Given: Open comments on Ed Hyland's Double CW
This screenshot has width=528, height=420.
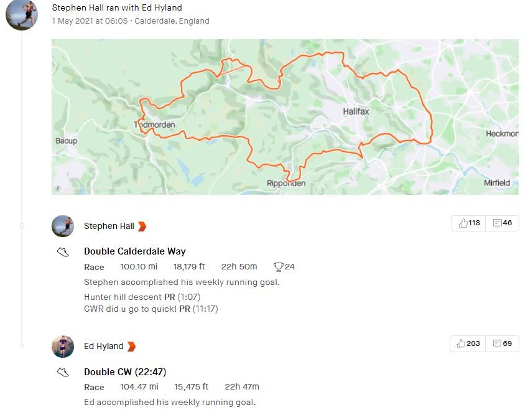Looking at the screenshot, I should pos(498,343).
